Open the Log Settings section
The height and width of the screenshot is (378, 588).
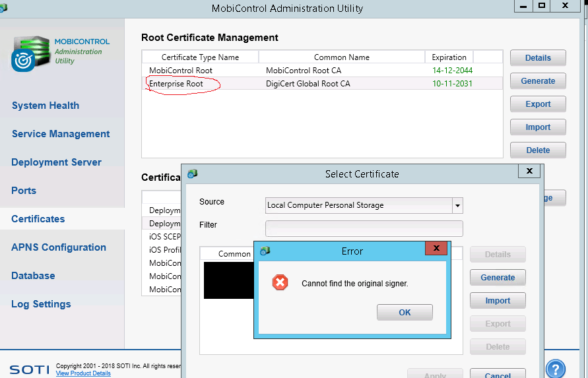[41, 304]
